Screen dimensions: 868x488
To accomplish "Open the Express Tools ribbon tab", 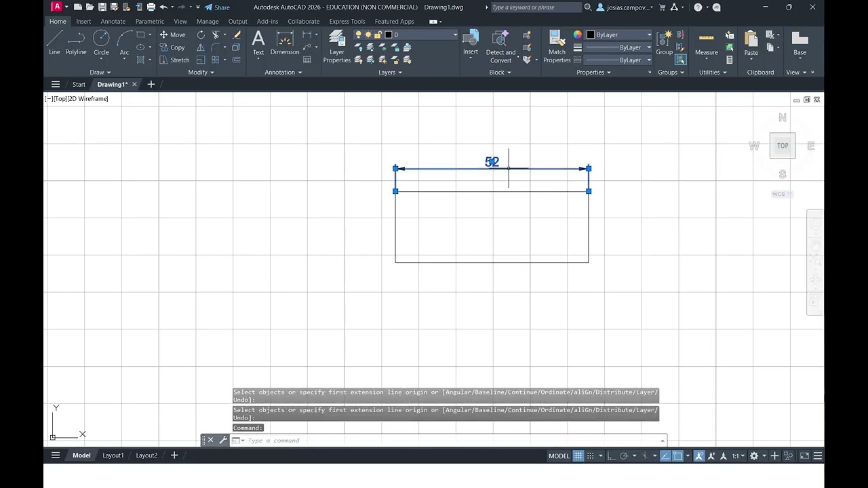I will [x=347, y=21].
